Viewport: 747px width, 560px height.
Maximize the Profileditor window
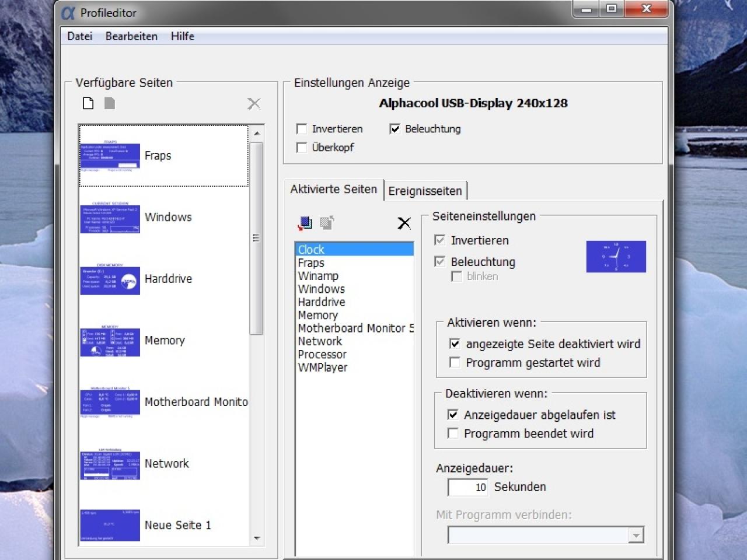pyautogui.click(x=612, y=9)
